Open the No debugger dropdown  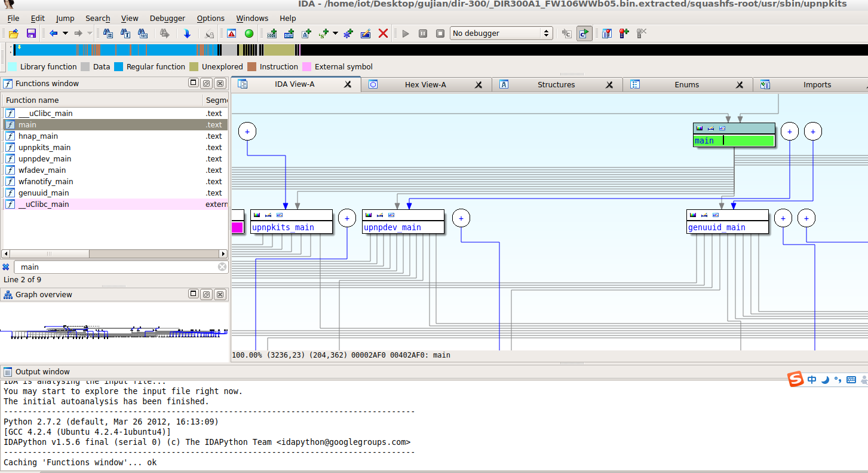click(501, 33)
